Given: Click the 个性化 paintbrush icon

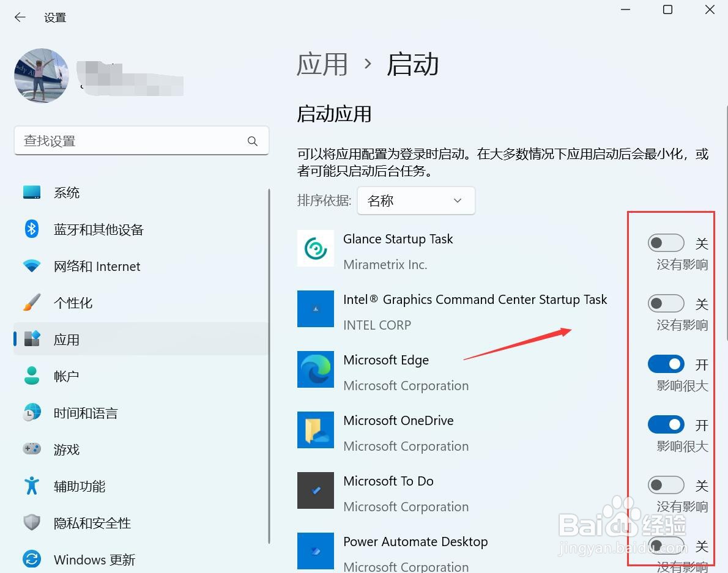Looking at the screenshot, I should [32, 303].
